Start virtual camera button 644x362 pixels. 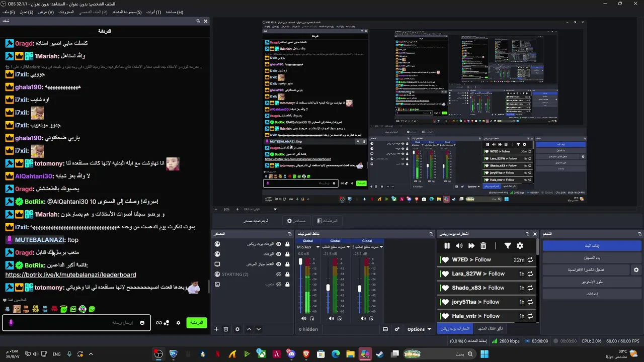(x=586, y=270)
